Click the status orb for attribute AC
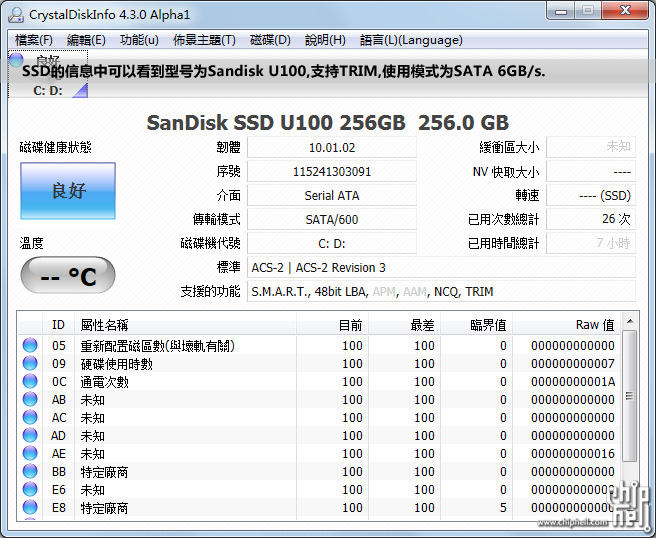Viewport: 656px width, 538px height. [30, 418]
